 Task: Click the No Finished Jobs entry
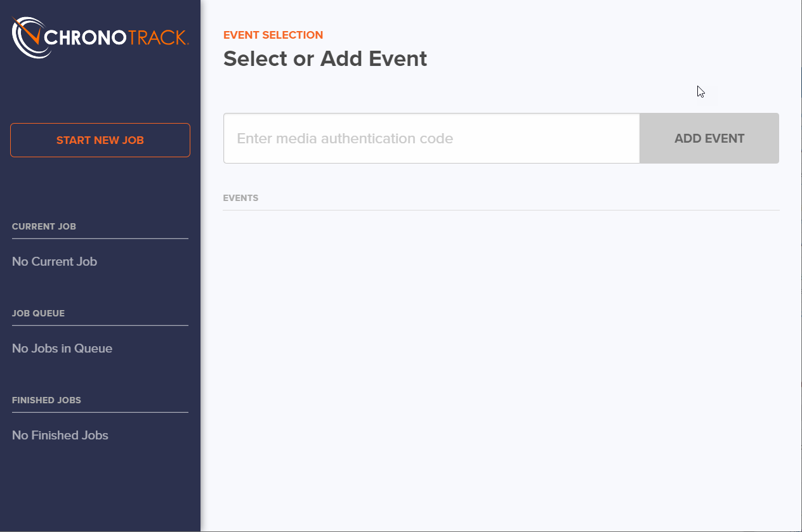(60, 436)
